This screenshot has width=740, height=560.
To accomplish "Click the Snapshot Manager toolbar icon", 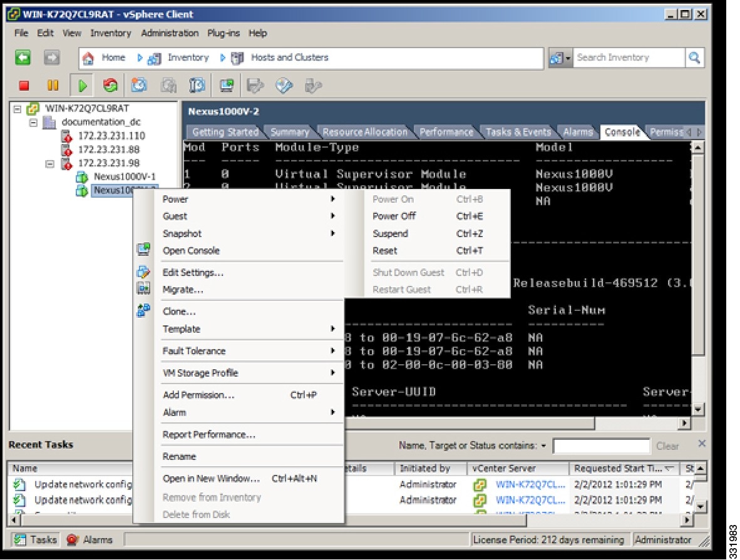I will coord(197,85).
